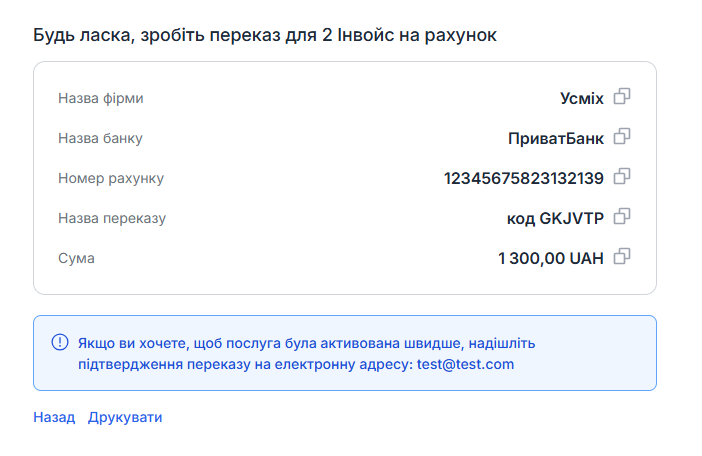
Task: Copy the company name Усміх
Action: click(x=622, y=97)
